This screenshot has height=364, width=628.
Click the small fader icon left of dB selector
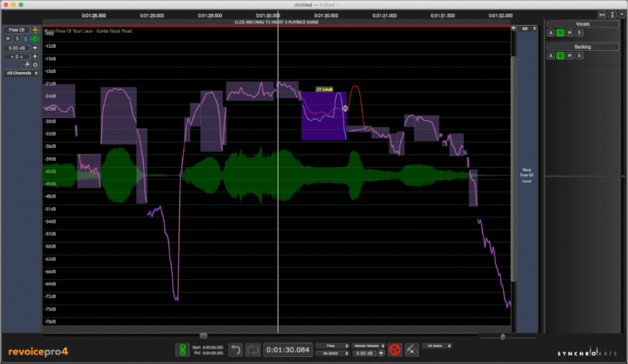point(513,28)
